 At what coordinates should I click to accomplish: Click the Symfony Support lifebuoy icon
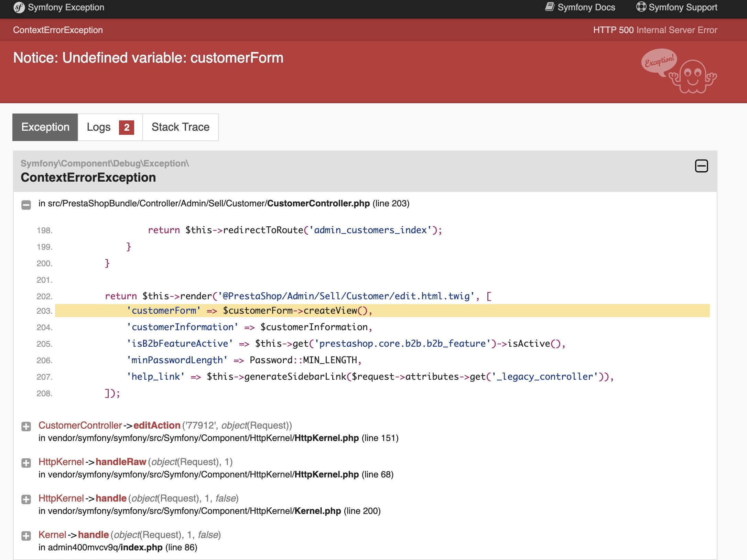tap(641, 7)
